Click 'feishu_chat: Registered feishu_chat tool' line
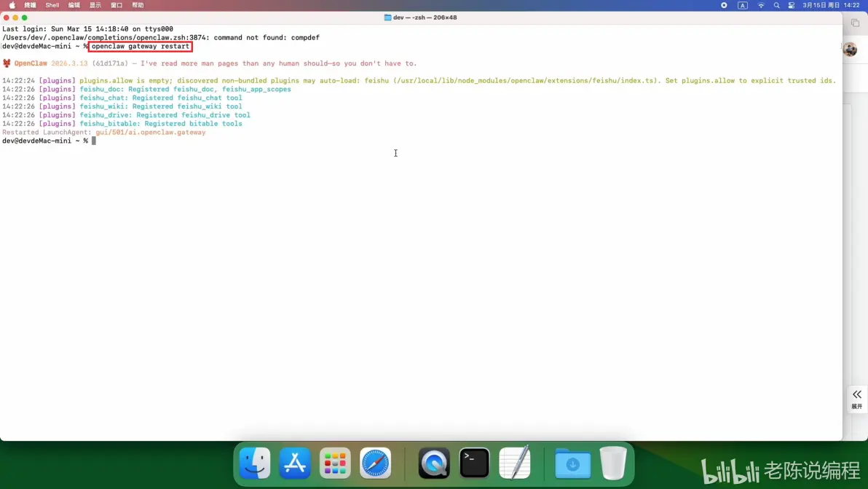Viewport: 868px width, 489px height. tap(122, 98)
